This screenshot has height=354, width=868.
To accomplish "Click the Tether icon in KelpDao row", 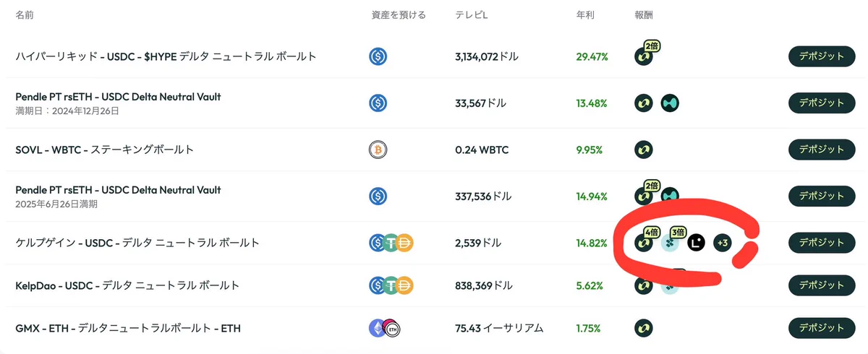I will tap(391, 286).
